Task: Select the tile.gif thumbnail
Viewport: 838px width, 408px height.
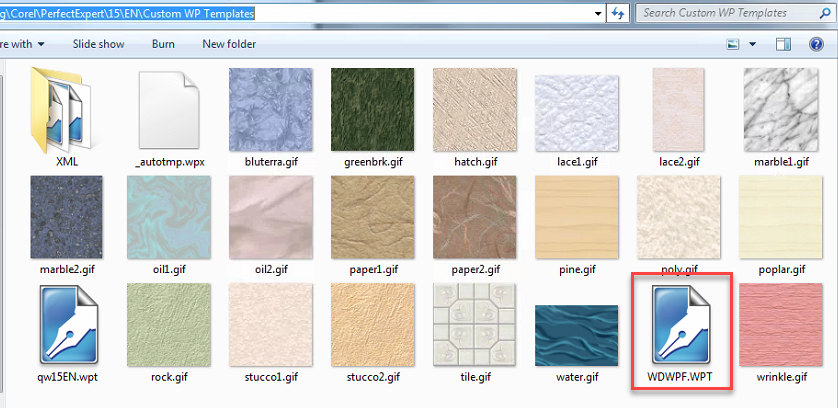Action: pos(475,326)
